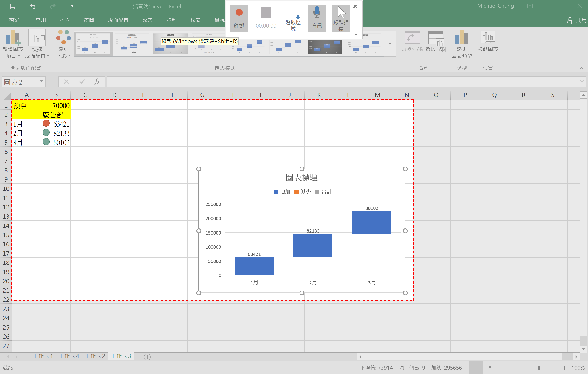588x374 pixels.
Task: Pin the recording toolbar with the pushpin icon
Action: 355,34
